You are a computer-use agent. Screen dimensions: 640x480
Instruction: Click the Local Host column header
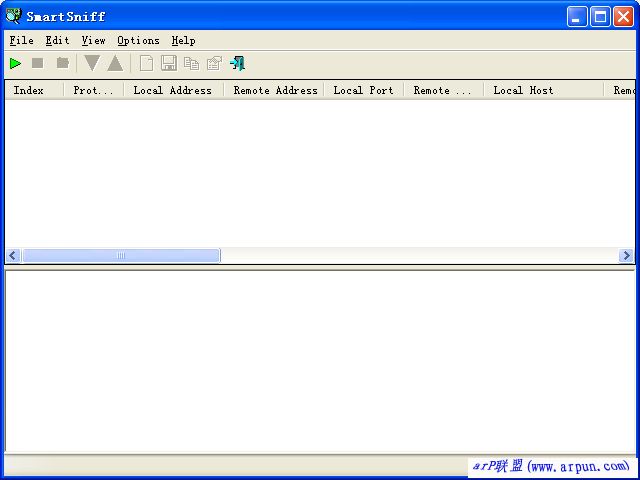point(523,90)
